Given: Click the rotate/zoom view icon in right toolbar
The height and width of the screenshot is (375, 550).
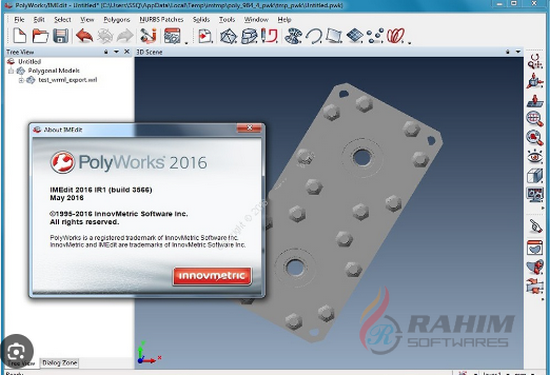Looking at the screenshot, I should 535,62.
